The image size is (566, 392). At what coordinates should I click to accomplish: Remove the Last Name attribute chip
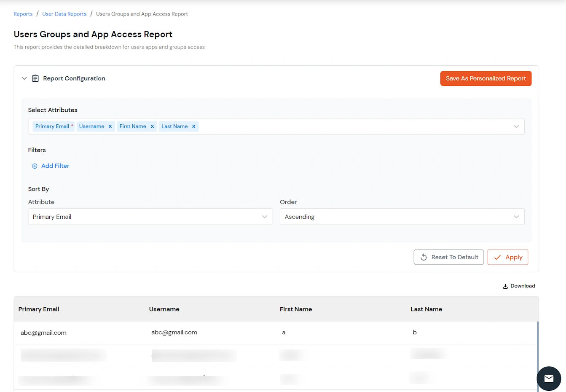pos(193,126)
